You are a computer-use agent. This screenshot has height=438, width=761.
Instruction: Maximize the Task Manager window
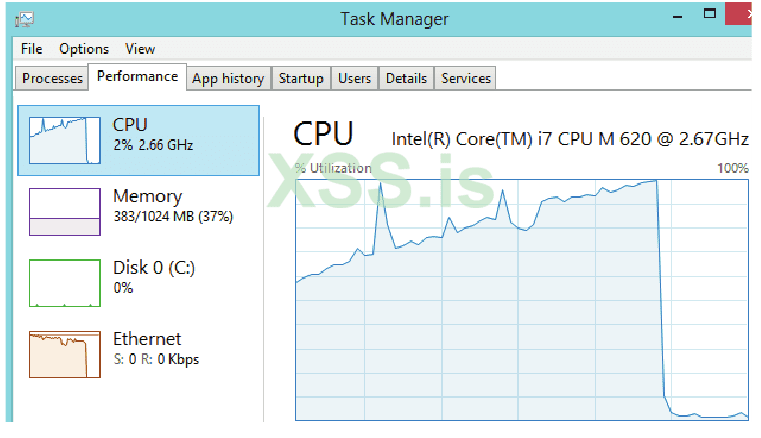[x=711, y=13]
